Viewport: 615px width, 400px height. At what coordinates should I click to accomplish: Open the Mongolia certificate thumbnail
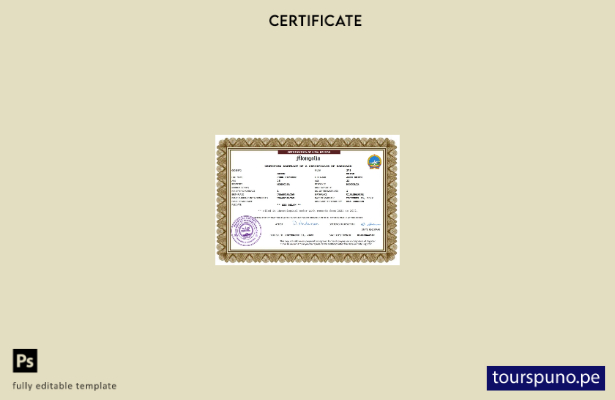308,200
